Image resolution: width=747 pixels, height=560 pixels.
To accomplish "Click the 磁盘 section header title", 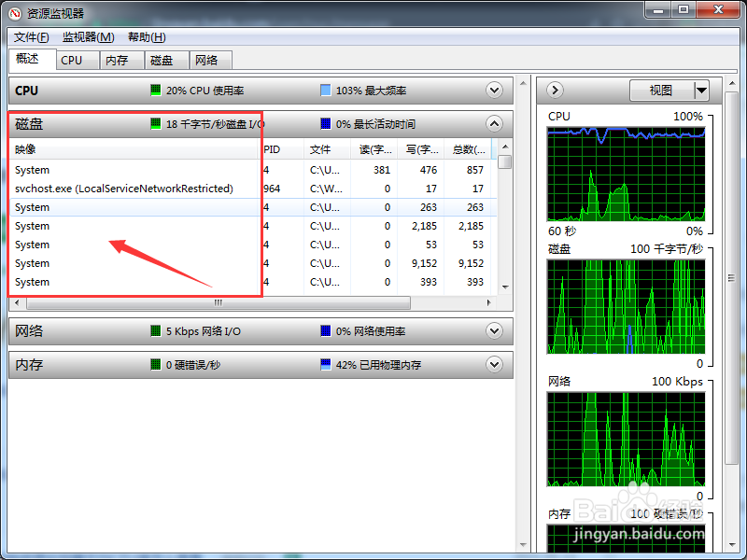I will click(29, 124).
